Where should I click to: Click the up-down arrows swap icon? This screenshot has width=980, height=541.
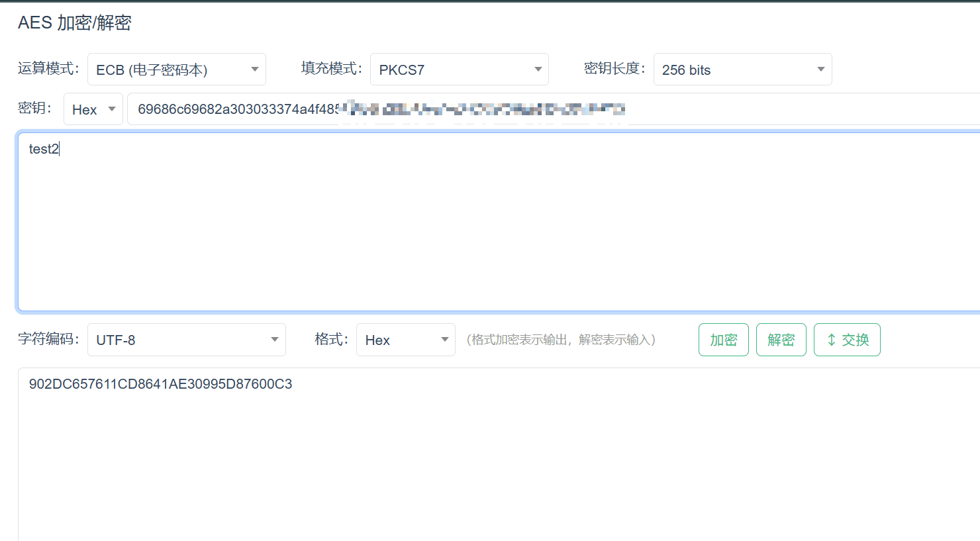click(832, 340)
